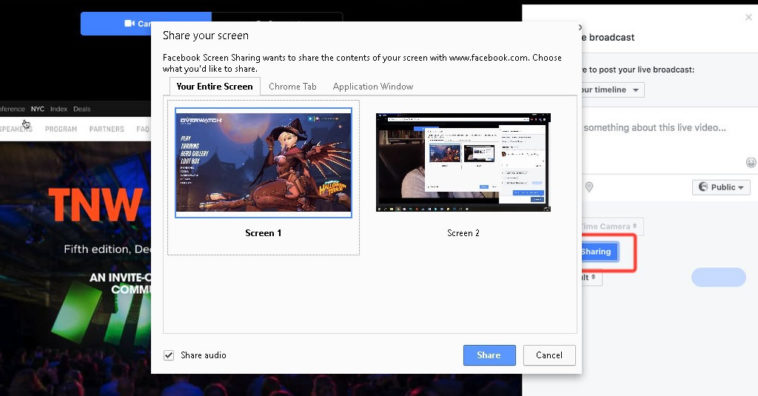Open PROGRAM menu on TNW page

tap(61, 129)
